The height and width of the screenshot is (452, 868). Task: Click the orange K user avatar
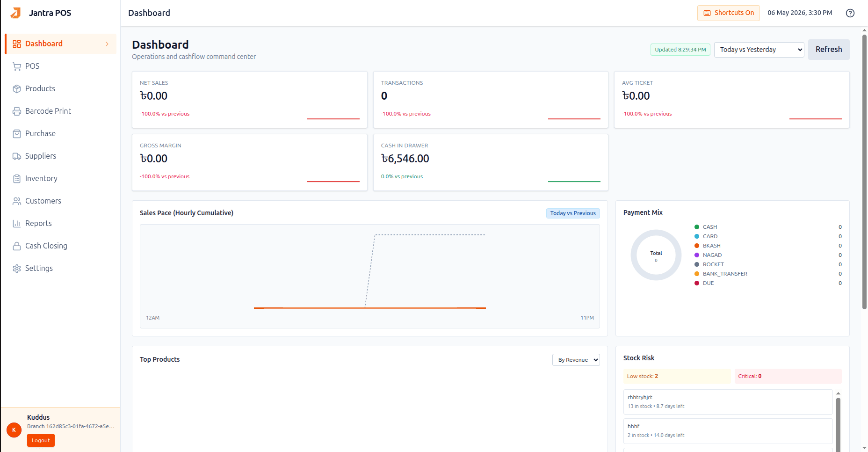click(x=14, y=430)
